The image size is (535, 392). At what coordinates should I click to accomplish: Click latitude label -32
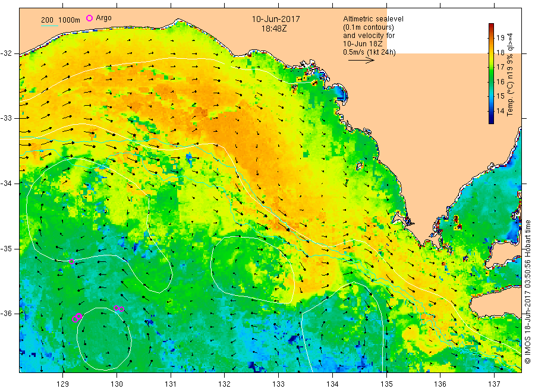pyautogui.click(x=6, y=53)
